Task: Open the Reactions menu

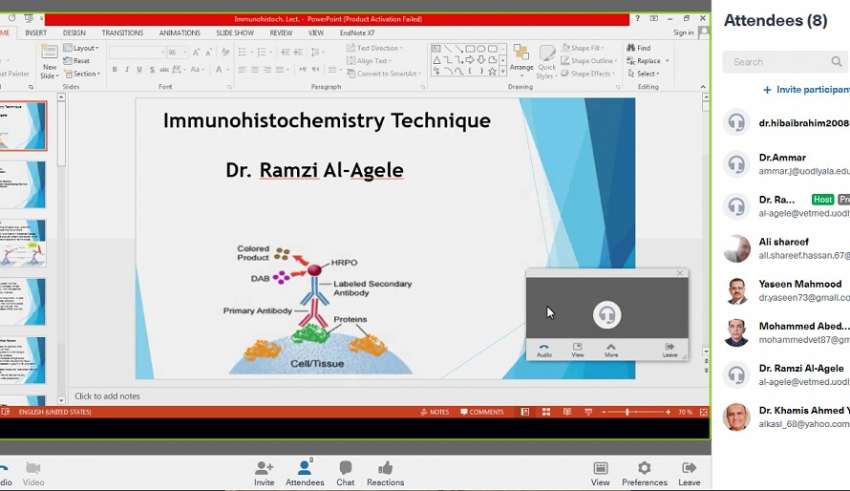Action: (x=385, y=469)
